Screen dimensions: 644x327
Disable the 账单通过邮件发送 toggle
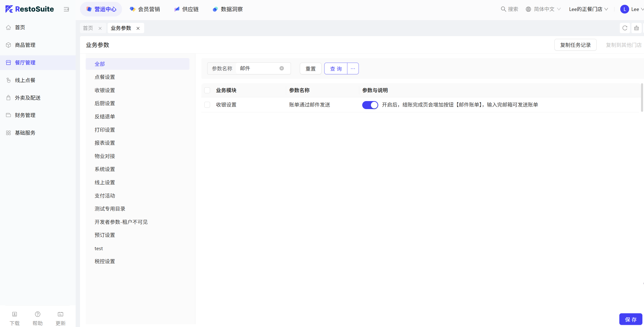tap(370, 105)
